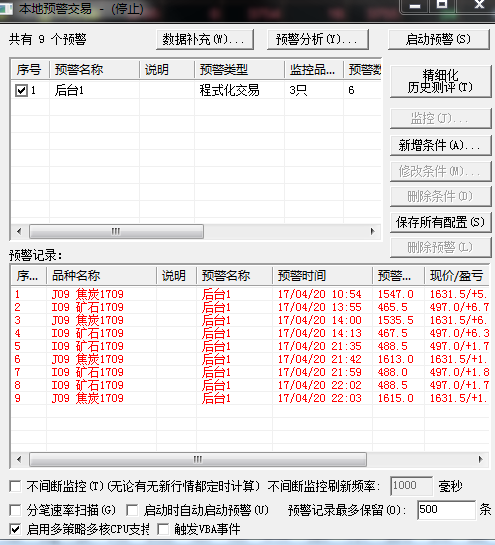Click the records horizontal scrollbar thumb
The height and width of the screenshot is (545, 495).
(x=198, y=459)
